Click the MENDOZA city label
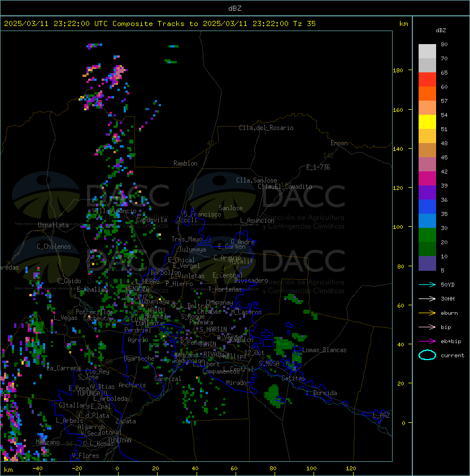 (137, 288)
